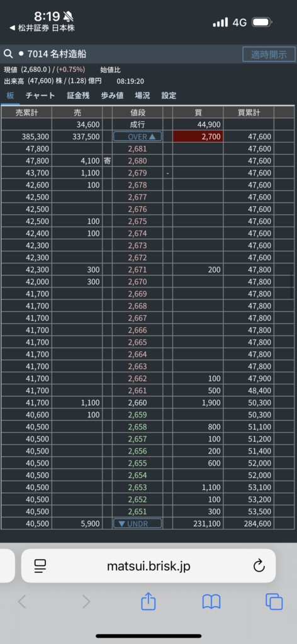Reload the page with the refresh icon

(259, 566)
